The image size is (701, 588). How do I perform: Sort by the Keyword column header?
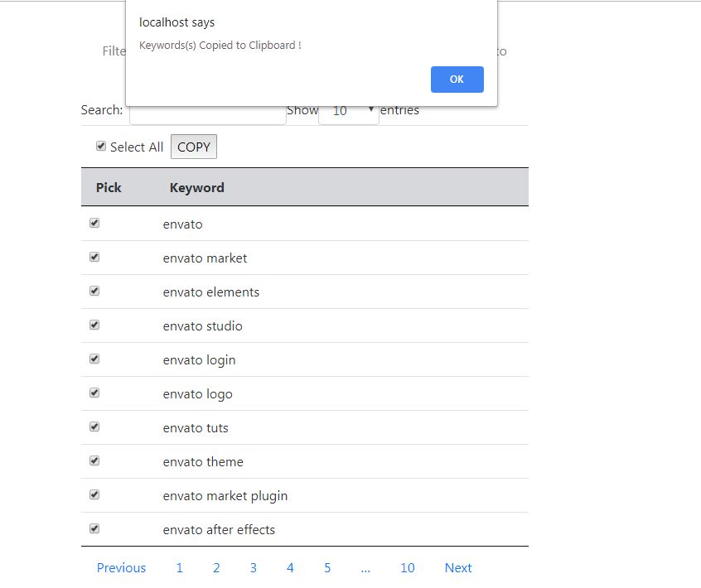coord(197,188)
